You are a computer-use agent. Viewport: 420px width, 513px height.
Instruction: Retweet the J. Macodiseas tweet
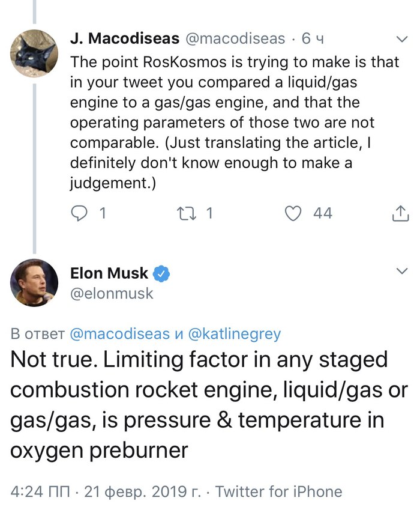point(188,213)
